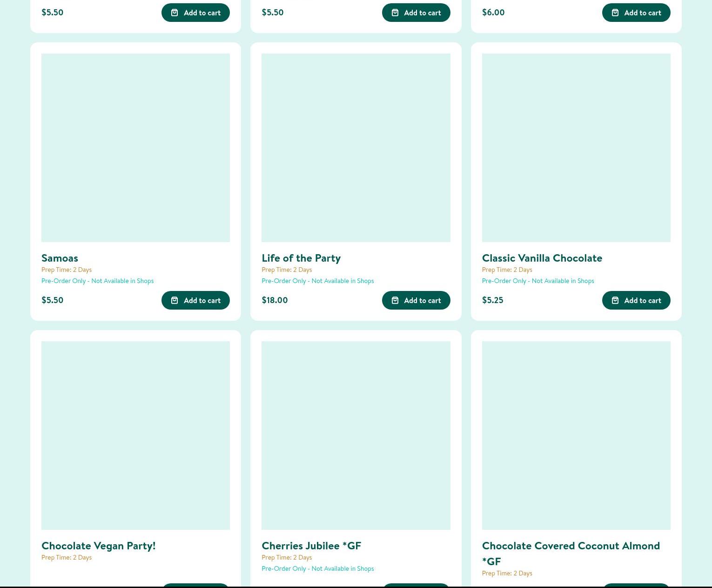Image resolution: width=712 pixels, height=588 pixels.
Task: Click the Chocolate Vegan Party! title
Action: click(x=98, y=546)
